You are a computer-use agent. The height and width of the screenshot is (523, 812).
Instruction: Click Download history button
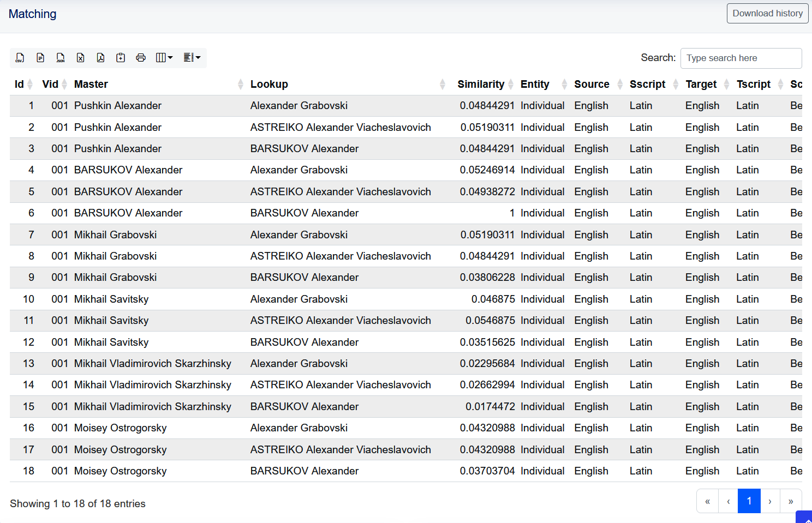767,14
